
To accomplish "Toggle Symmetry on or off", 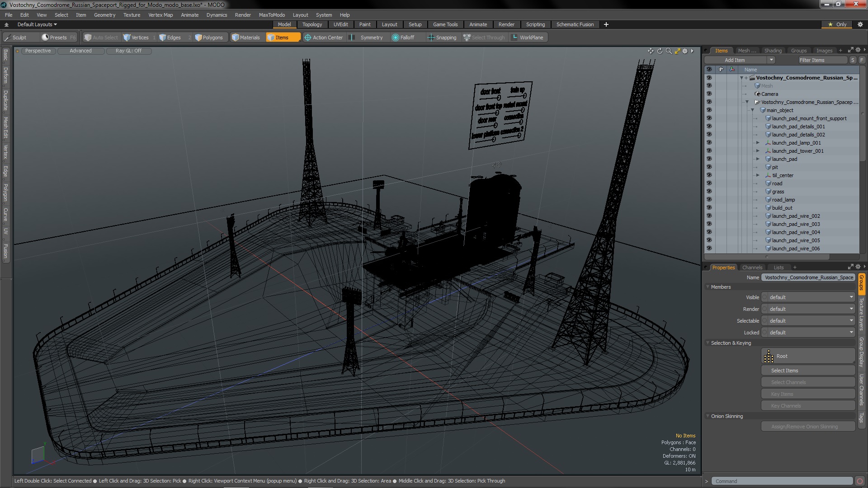I will tap(367, 38).
